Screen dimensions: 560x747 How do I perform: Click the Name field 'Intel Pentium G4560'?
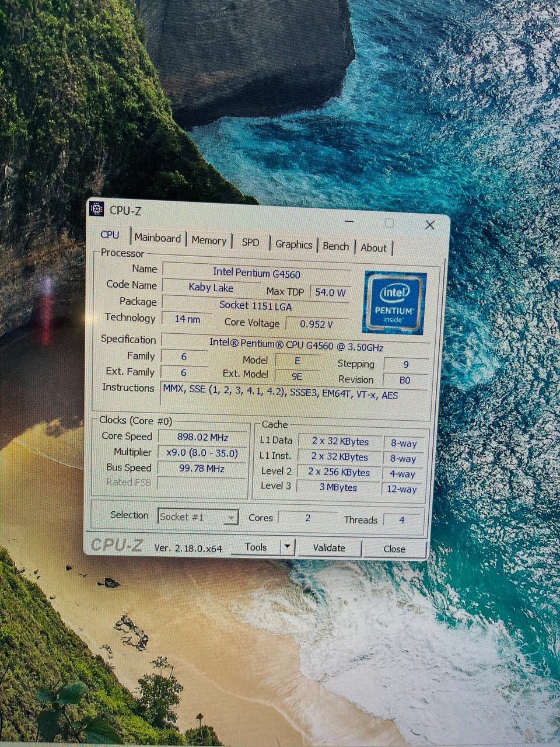(x=257, y=273)
